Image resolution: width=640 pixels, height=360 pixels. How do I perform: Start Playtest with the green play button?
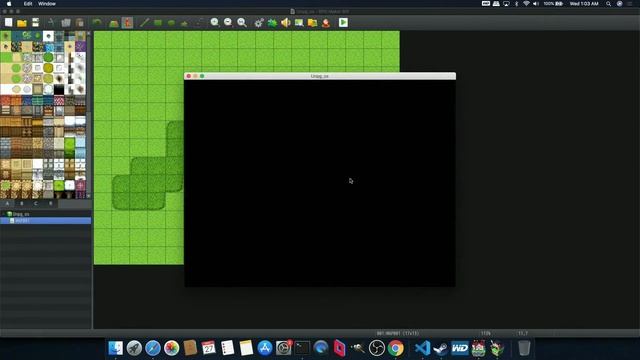(x=343, y=22)
